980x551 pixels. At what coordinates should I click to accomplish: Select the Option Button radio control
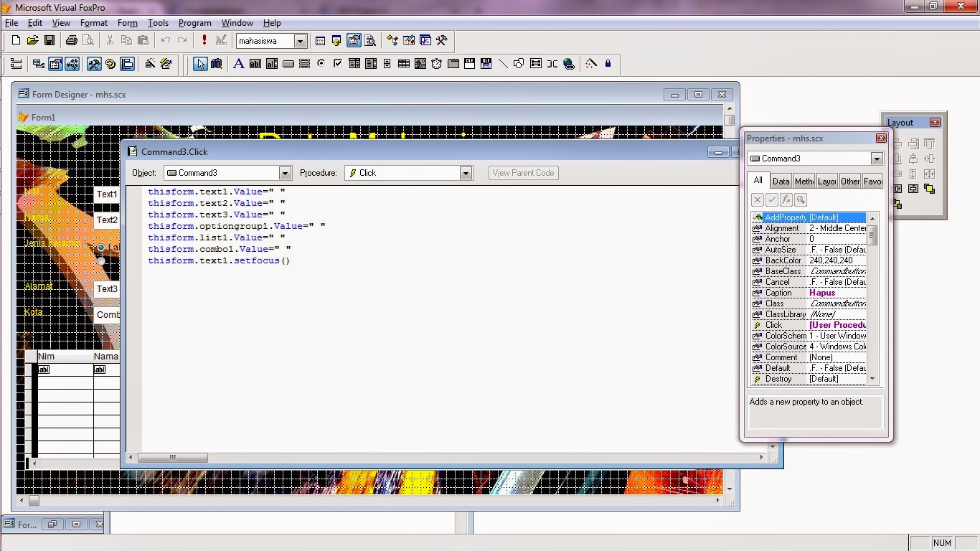pos(320,64)
